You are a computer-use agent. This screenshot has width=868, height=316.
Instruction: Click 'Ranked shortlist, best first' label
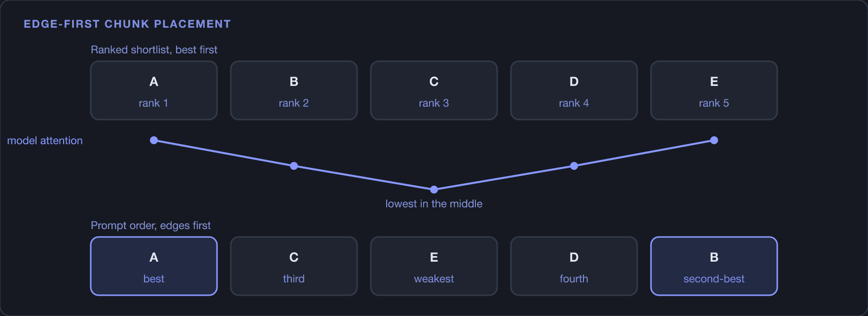[154, 49]
